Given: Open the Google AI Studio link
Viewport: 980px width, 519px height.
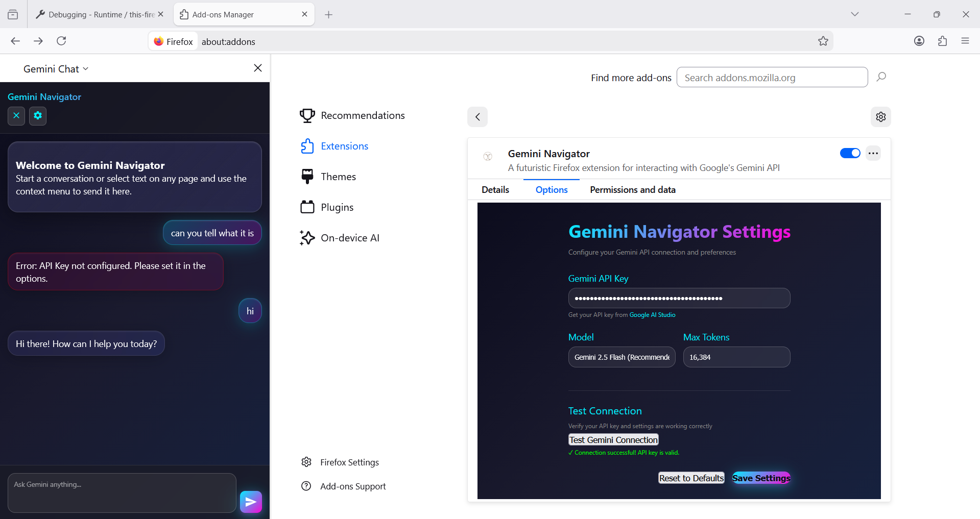Looking at the screenshot, I should tap(652, 315).
